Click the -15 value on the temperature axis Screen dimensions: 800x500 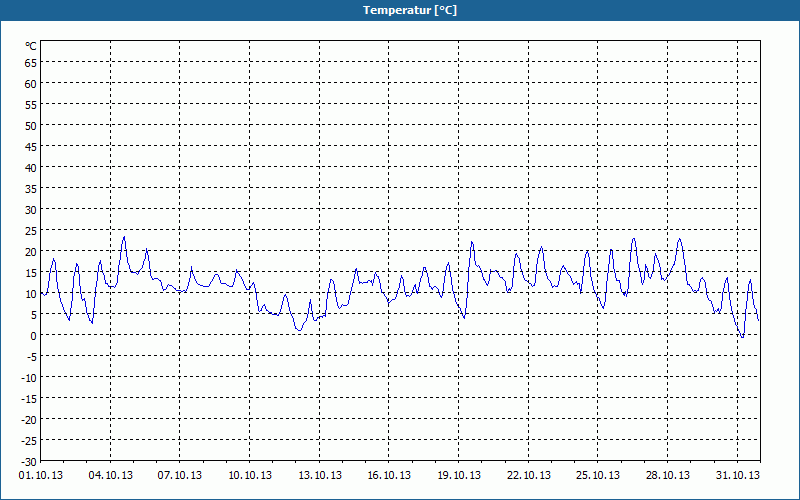[29, 399]
